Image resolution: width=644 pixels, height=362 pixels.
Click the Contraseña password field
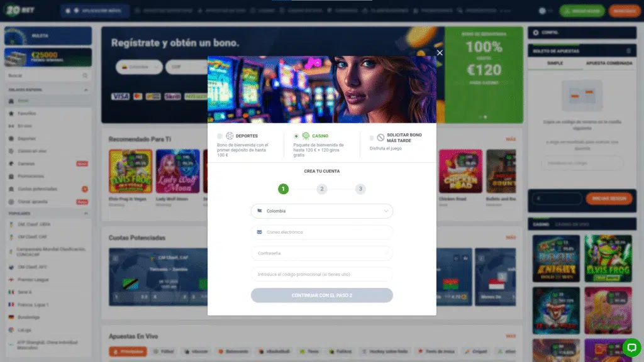tap(321, 253)
